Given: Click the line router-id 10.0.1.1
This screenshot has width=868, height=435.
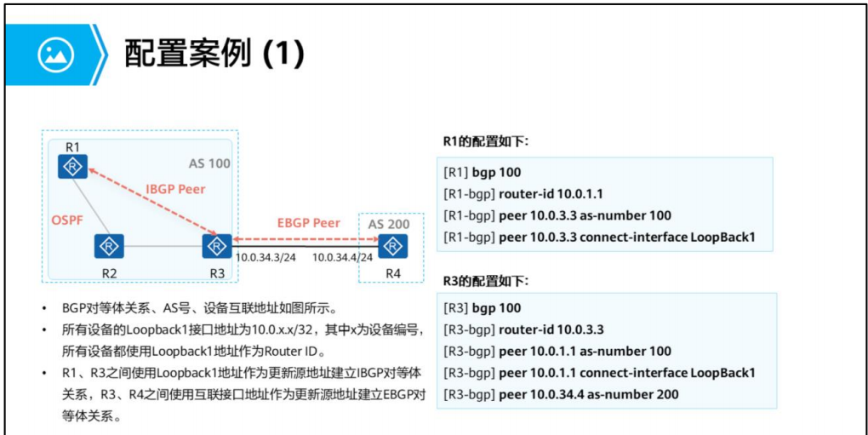Looking at the screenshot, I should [523, 194].
